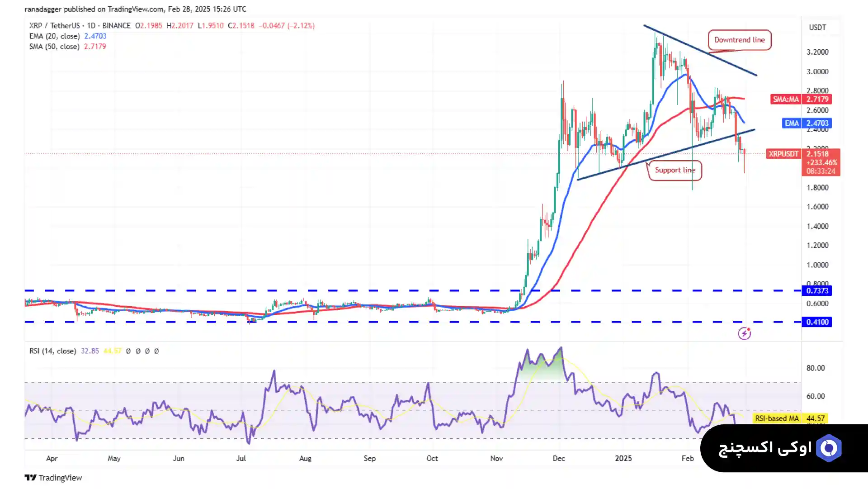Select the change value −0.0467 (−2.12%)
Screen dimensions: 868x489
coord(287,26)
